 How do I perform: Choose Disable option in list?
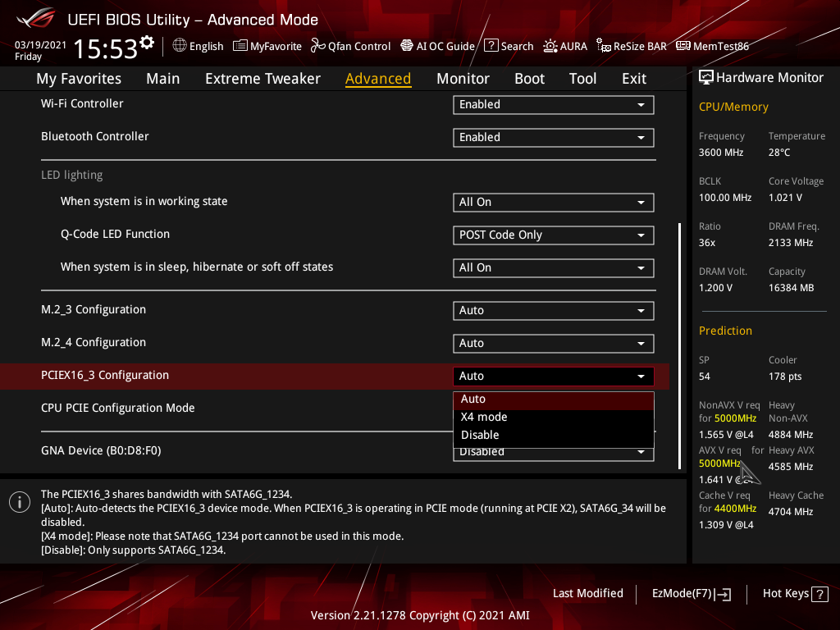click(x=554, y=435)
